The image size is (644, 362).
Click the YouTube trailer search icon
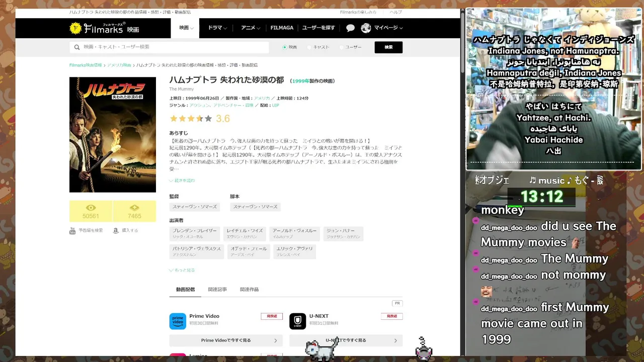pos(72,230)
